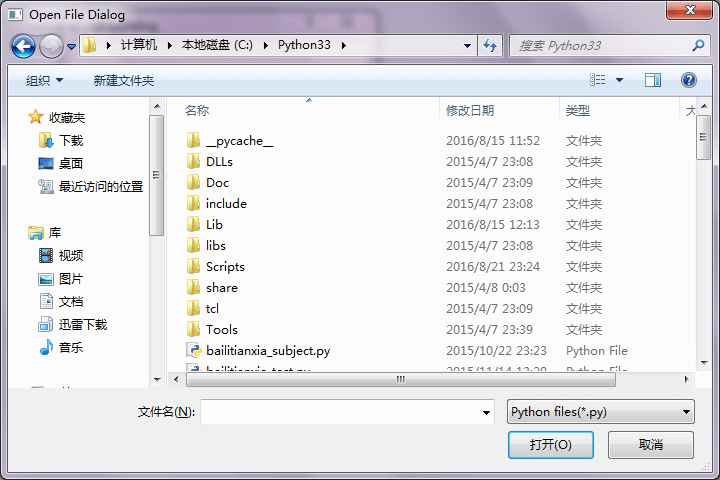
Task: Select the Scripts folder icon
Action: (193, 266)
